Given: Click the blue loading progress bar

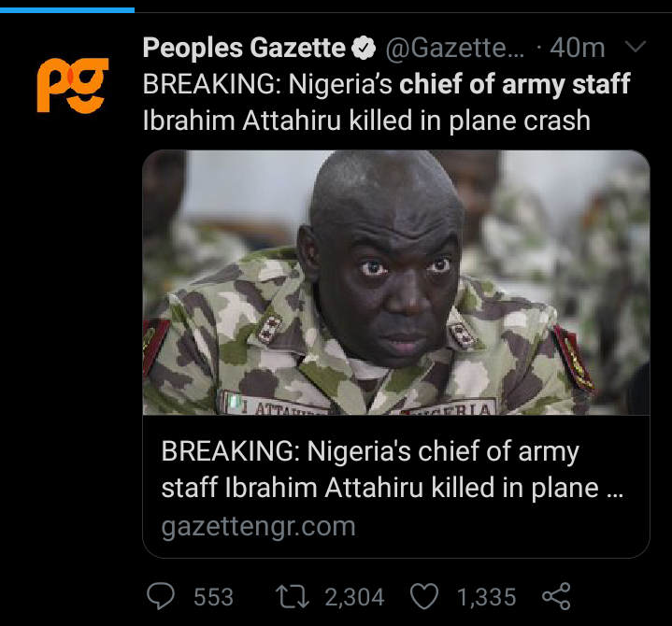Looking at the screenshot, I should click(66, 9).
